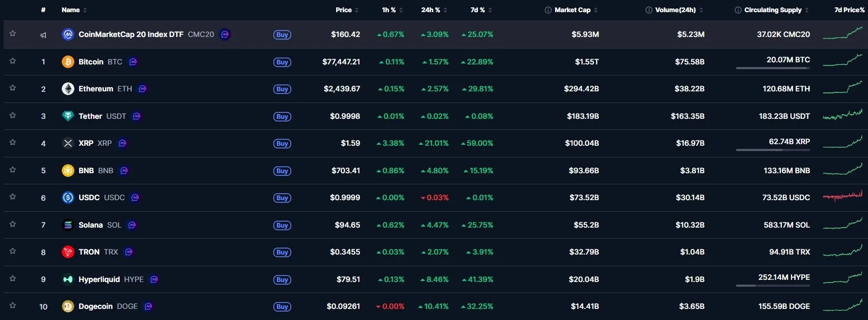Click the Ethereum diamond logo

tap(68, 89)
